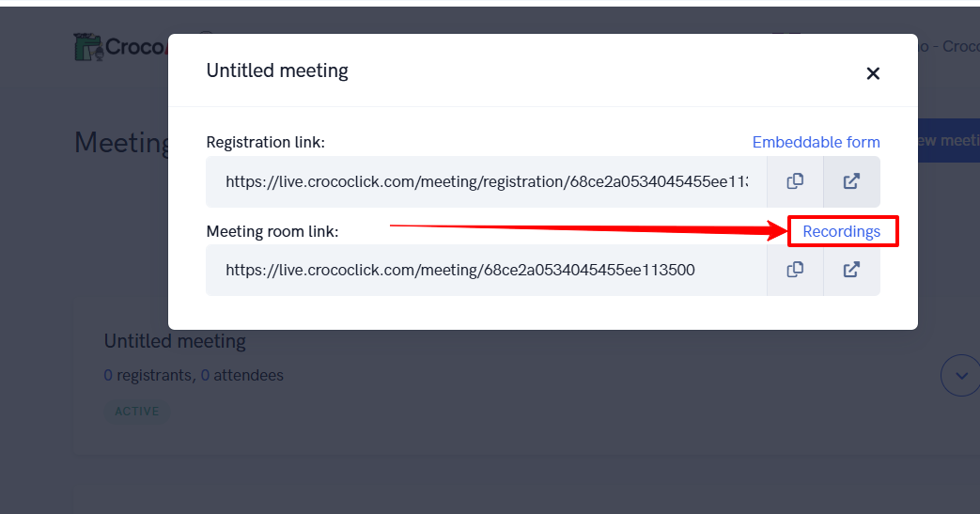Click the CrocoClick logo behind the dialog

[x=120, y=47]
